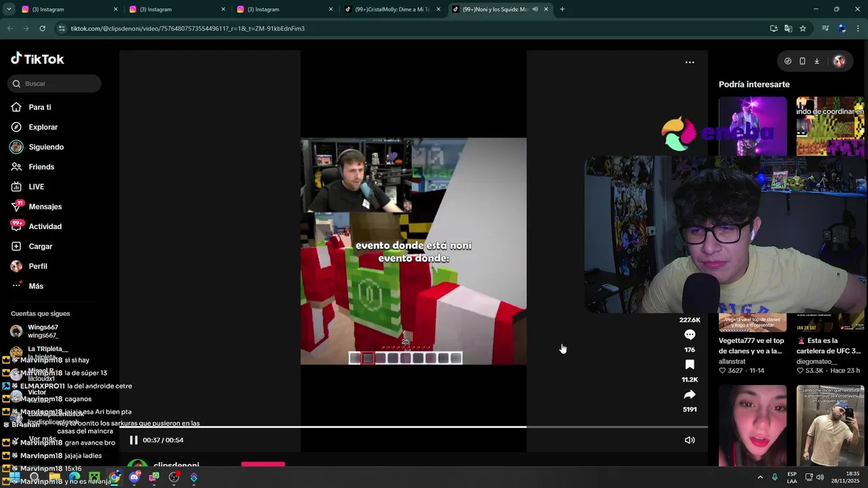Go back with the browser back arrow
This screenshot has height=488, width=868.
pos(9,28)
